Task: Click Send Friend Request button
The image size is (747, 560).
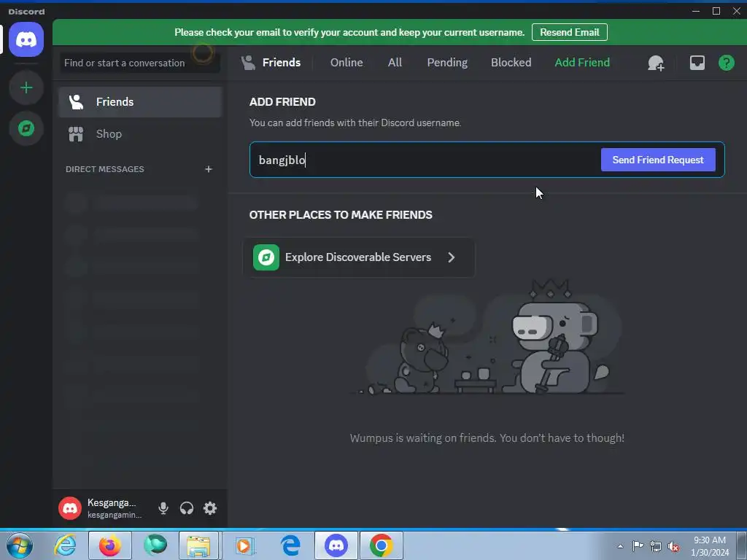Action: tap(658, 160)
